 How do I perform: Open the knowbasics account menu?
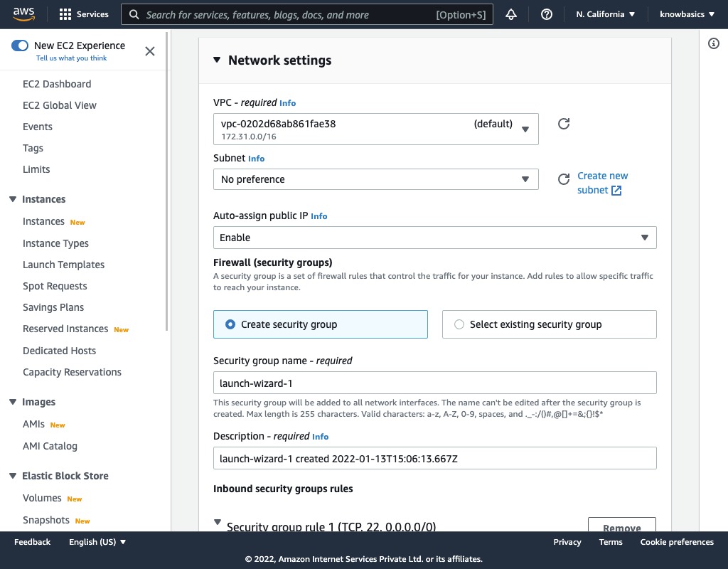pyautogui.click(x=687, y=14)
